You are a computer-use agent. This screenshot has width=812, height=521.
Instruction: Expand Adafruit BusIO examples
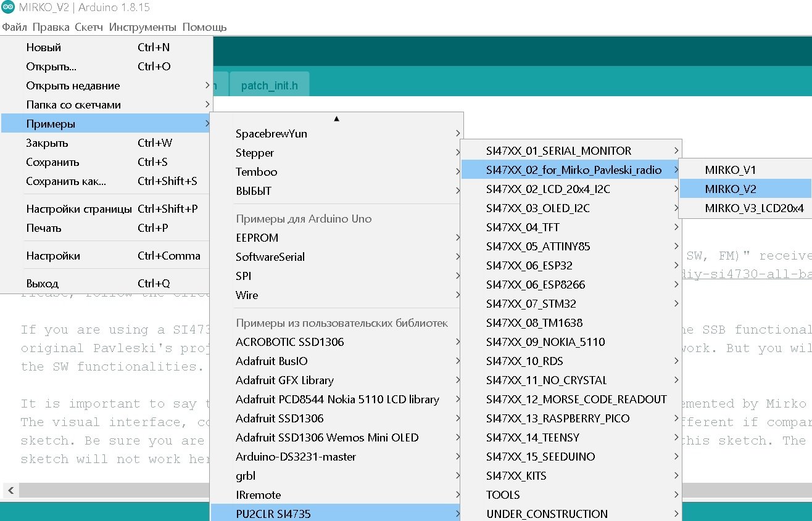tap(336, 361)
